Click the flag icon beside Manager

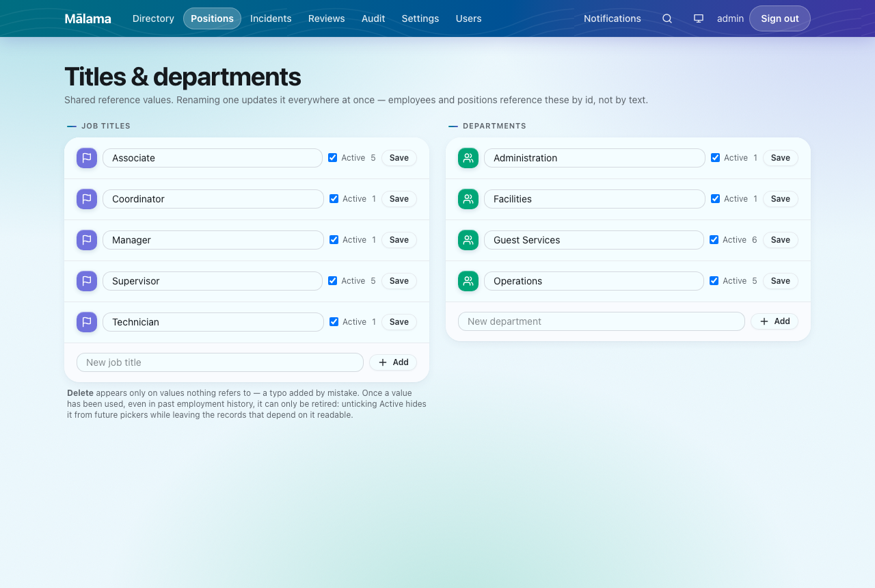[87, 240]
